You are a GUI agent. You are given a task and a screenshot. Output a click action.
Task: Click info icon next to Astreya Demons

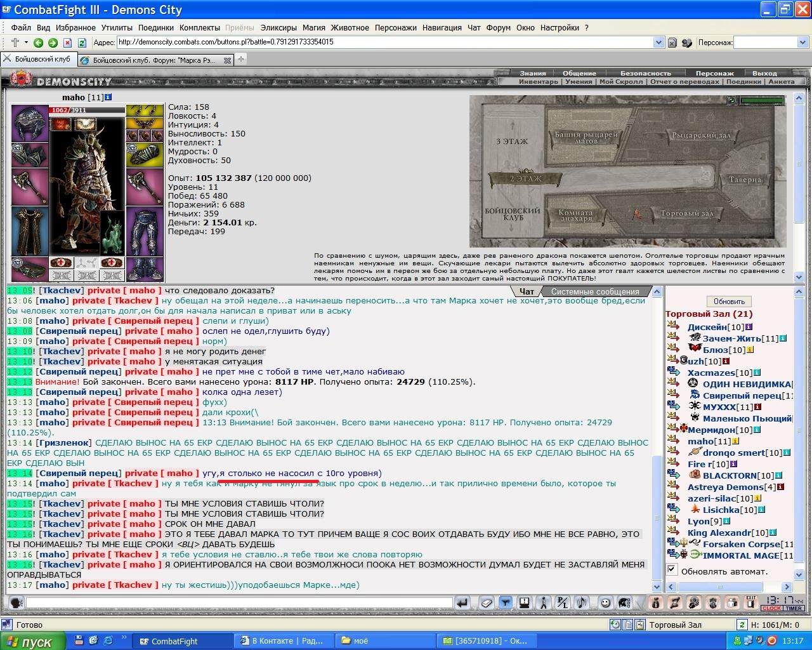[x=781, y=487]
